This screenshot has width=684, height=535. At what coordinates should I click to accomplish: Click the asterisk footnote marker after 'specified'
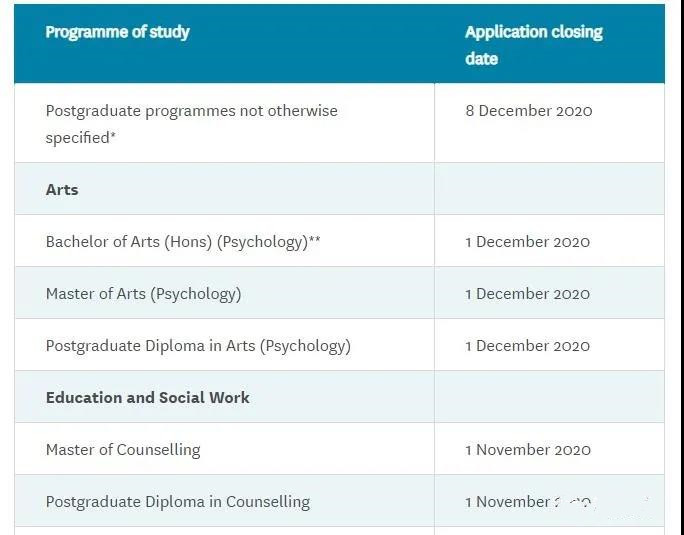click(113, 134)
